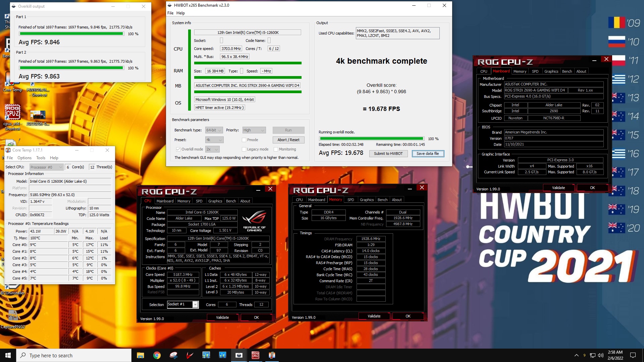Switch to ROG CPU-Z in the taskbar

click(x=256, y=355)
